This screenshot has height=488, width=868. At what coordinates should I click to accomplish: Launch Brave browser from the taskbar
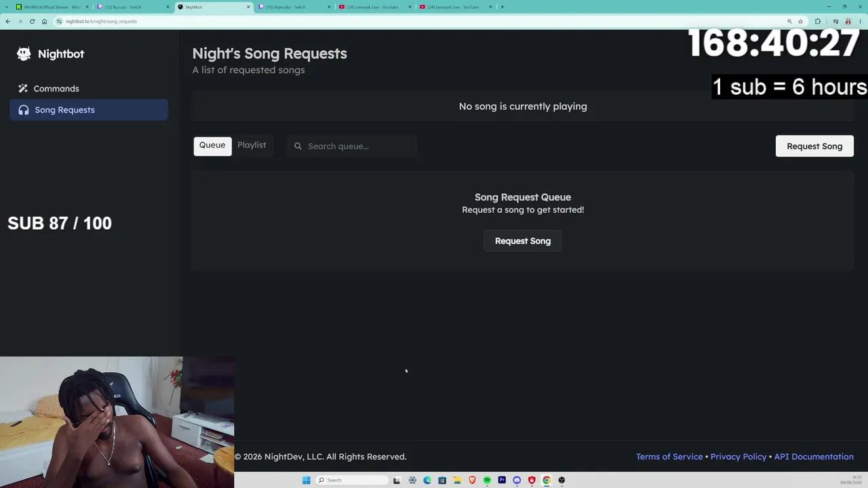coord(472,480)
